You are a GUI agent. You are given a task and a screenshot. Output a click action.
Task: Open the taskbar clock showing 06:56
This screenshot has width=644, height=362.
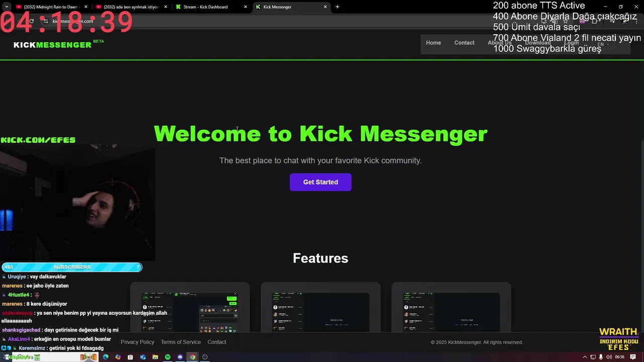pos(619,357)
